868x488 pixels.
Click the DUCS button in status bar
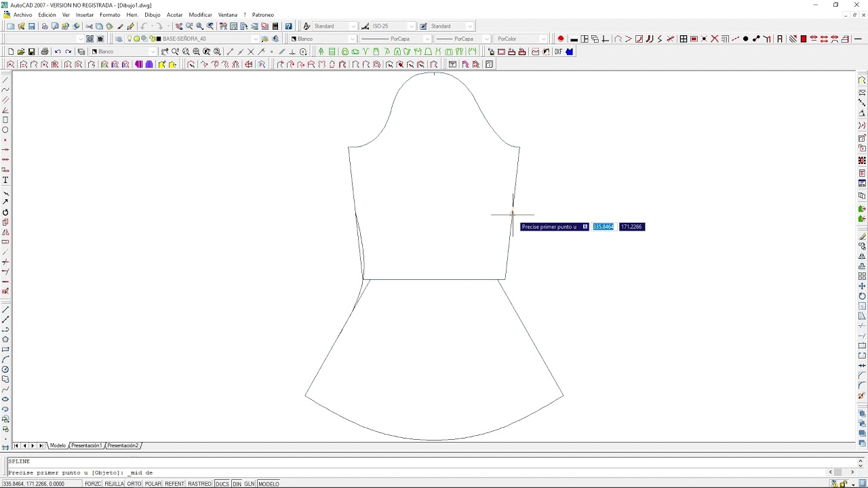click(222, 484)
